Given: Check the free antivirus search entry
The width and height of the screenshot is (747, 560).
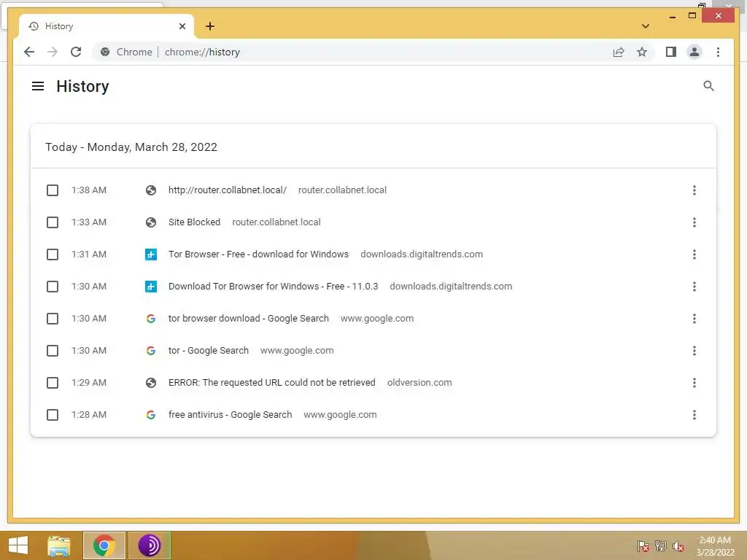Looking at the screenshot, I should pos(53,415).
